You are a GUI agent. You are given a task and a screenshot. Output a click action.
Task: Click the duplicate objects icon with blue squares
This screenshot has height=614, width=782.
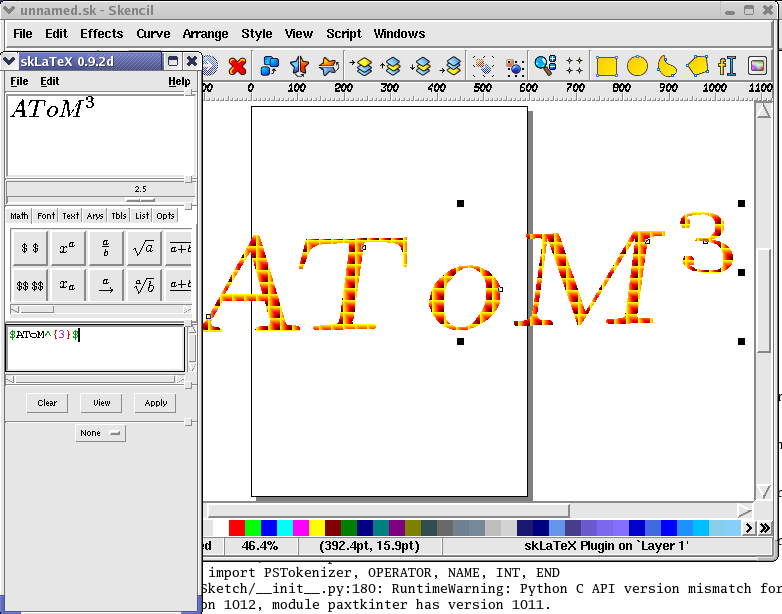tap(270, 66)
